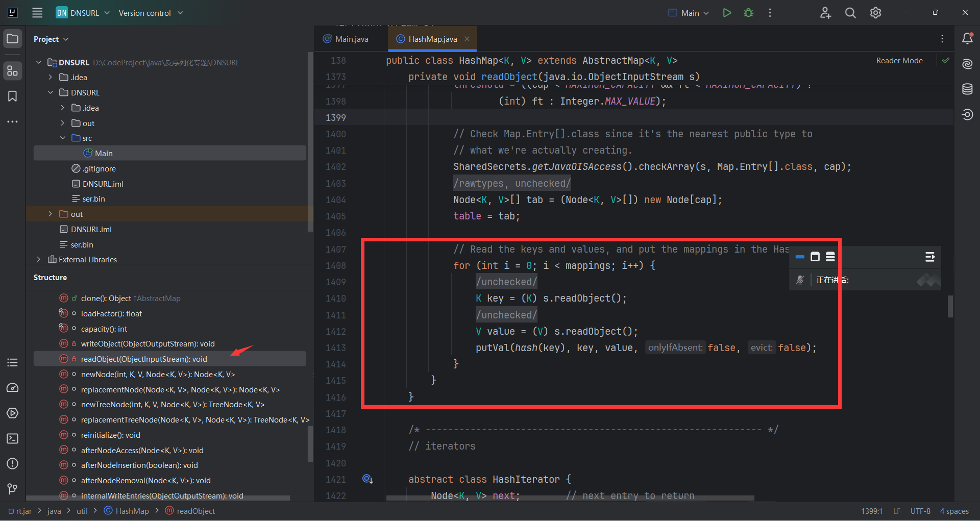Open editor tabs options menu
This screenshot has height=521, width=980.
click(942, 39)
